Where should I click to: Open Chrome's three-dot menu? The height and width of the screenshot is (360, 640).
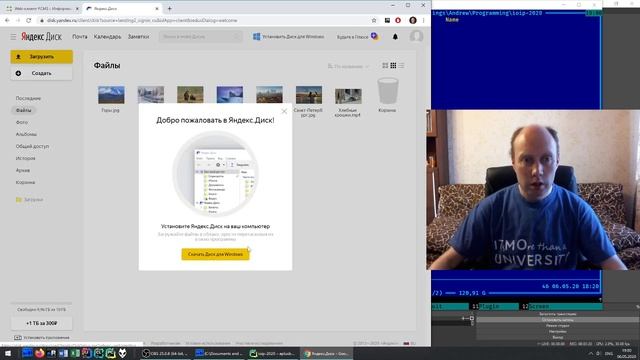point(424,20)
